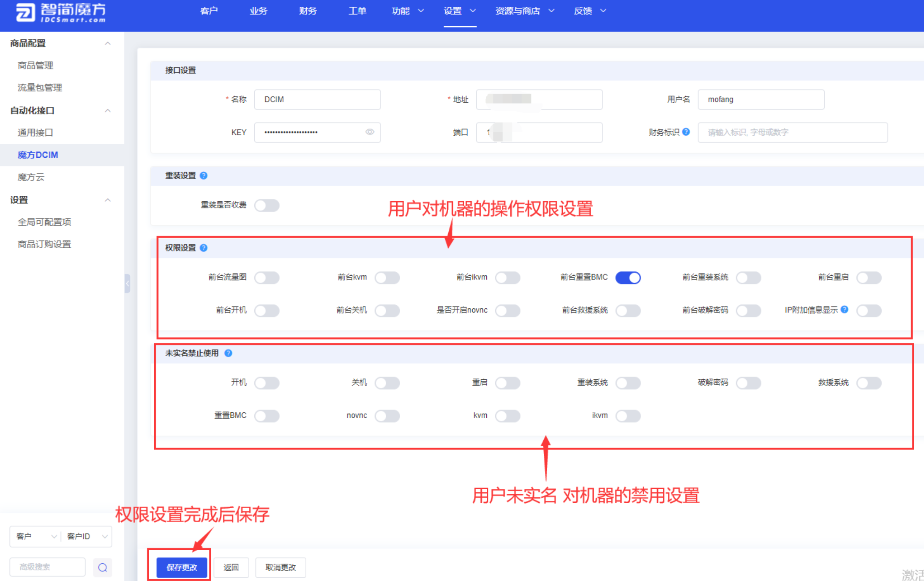Viewport: 924px width, 581px height.
Task: Open the 功能 top menu dropdown
Action: pos(407,11)
